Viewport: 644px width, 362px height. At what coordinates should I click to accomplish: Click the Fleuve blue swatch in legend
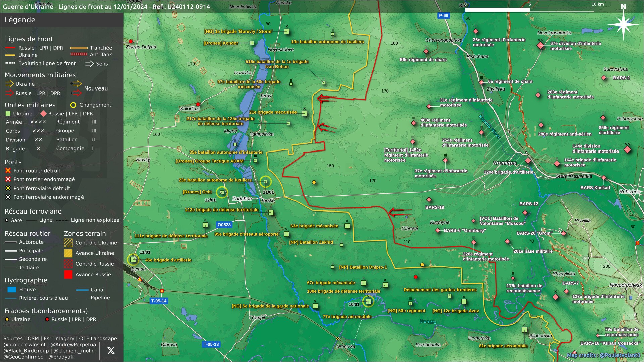click(12, 290)
